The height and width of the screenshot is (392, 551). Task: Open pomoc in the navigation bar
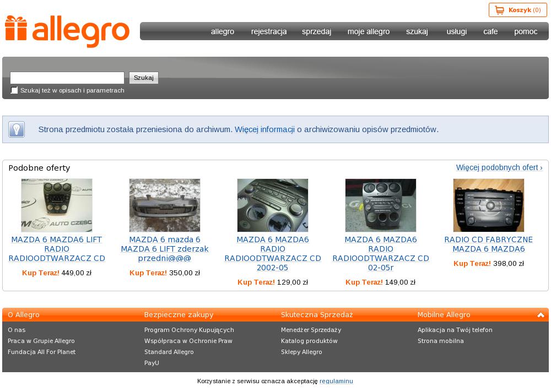click(x=526, y=31)
